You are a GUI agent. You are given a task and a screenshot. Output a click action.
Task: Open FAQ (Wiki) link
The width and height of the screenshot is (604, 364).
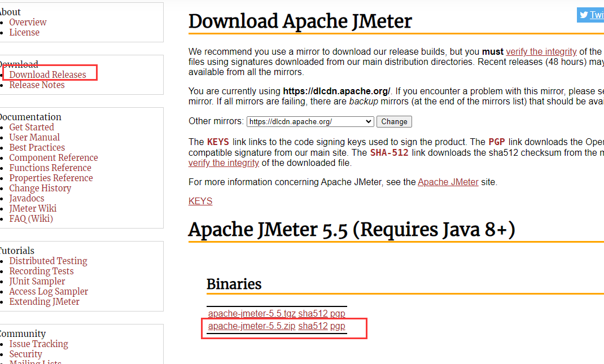(x=31, y=219)
